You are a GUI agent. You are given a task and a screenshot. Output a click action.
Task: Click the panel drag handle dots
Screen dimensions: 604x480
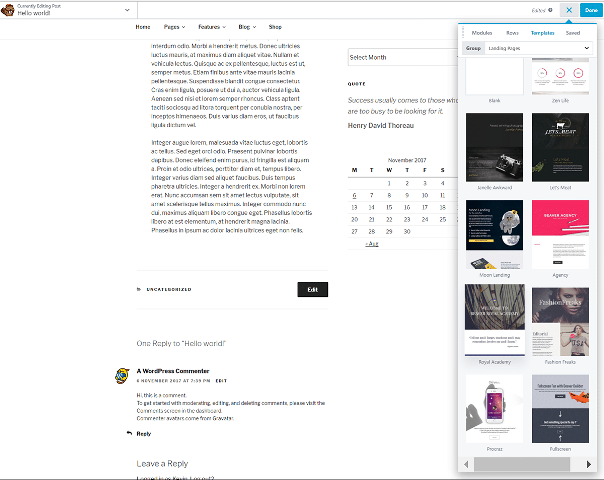pos(463,33)
